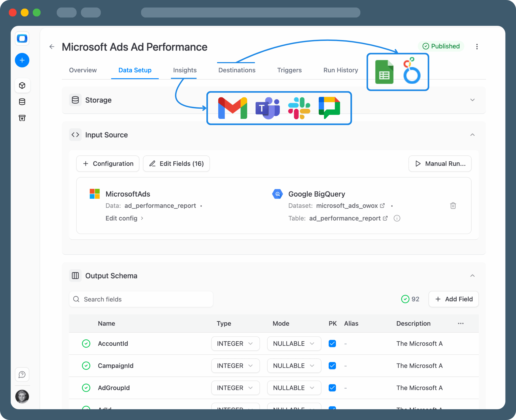This screenshot has height=420, width=516.
Task: Open AccountId INTEGER type dropdown
Action: (x=235, y=344)
